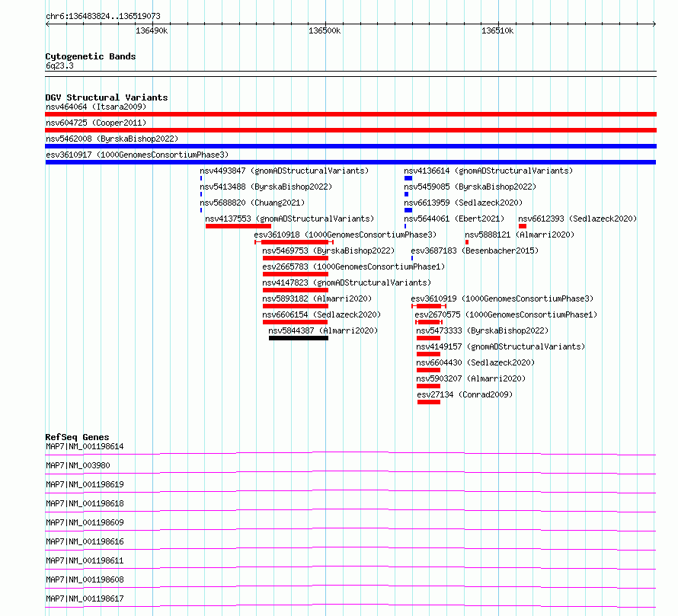Select MAP7|NM_001198609 gene label
Image resolution: width=678 pixels, height=616 pixels.
tap(85, 522)
